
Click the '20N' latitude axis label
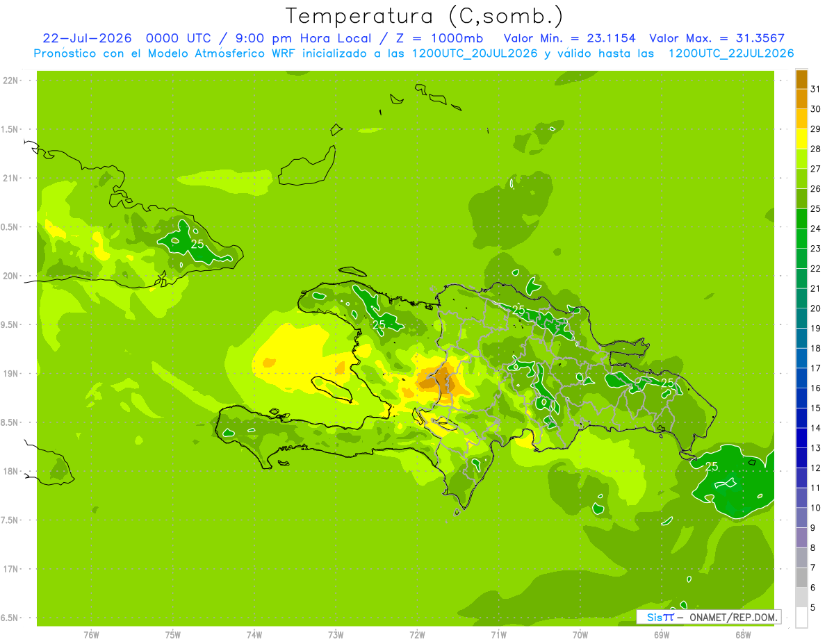tap(11, 276)
